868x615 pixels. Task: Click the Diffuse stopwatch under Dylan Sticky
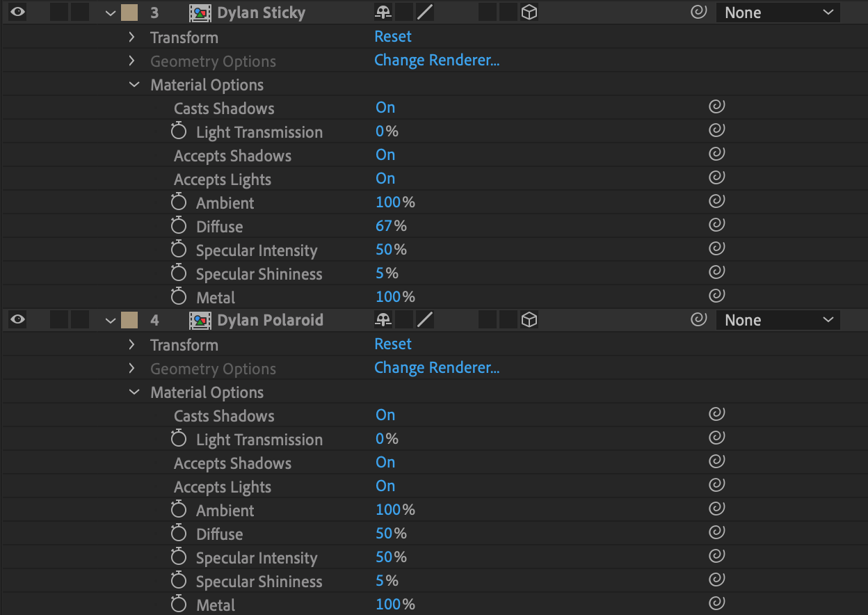pos(179,226)
